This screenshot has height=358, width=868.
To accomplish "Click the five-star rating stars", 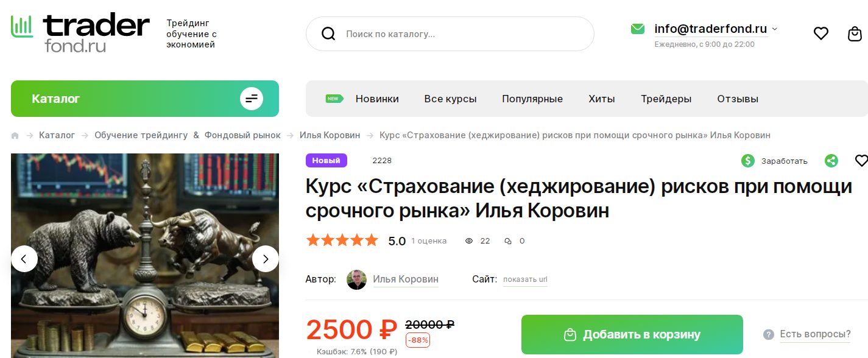I will [x=342, y=240].
